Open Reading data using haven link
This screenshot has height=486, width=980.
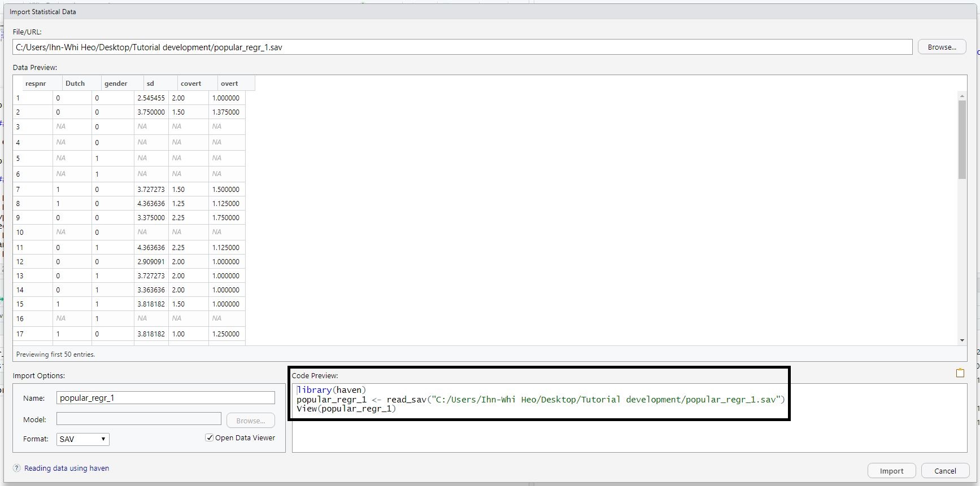tap(67, 468)
